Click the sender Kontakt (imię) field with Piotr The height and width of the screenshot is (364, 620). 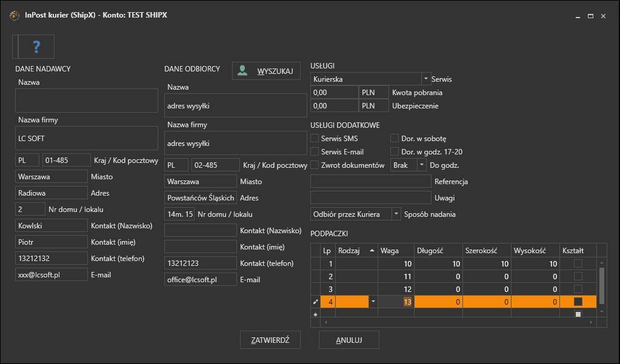[x=52, y=242]
